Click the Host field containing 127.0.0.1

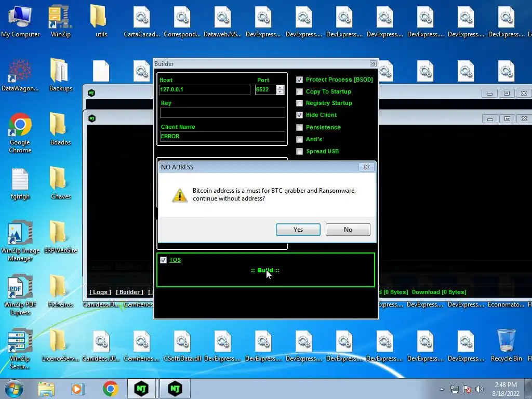205,89
